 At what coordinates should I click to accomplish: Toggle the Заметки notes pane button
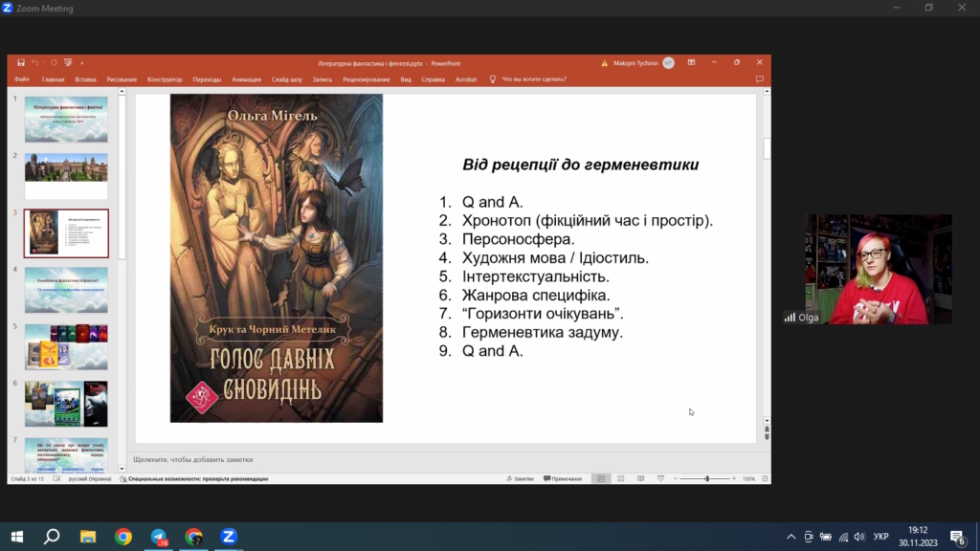520,478
